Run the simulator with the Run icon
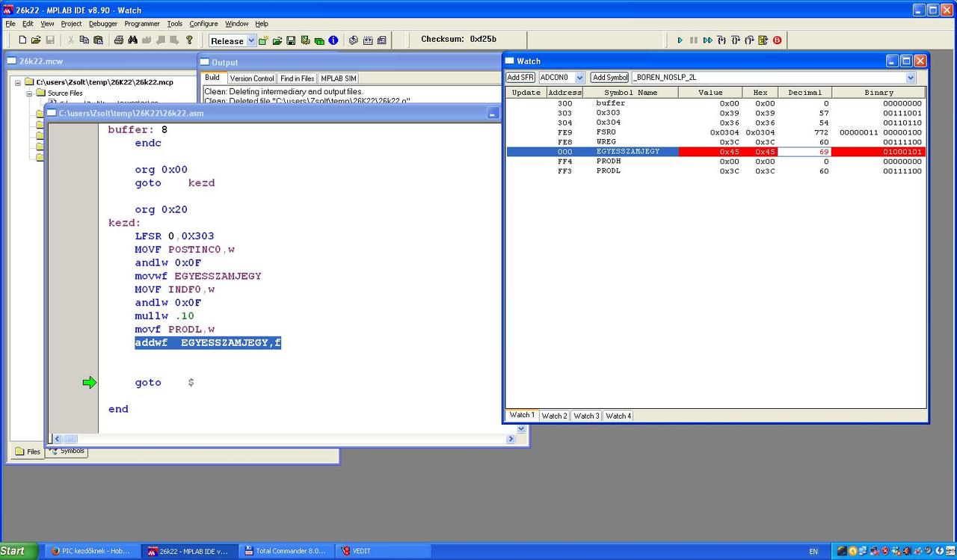 (680, 40)
